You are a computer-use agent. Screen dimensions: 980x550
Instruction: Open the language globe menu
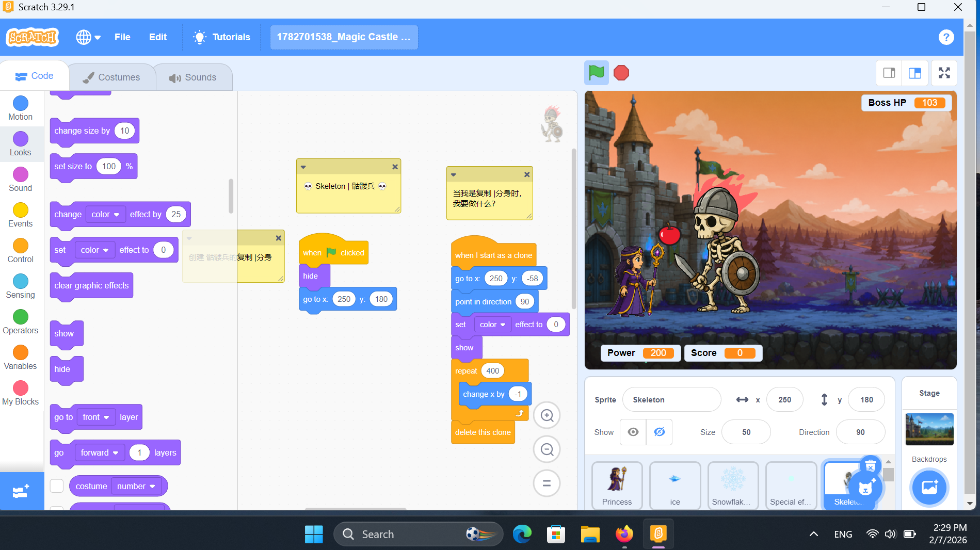[x=88, y=37]
